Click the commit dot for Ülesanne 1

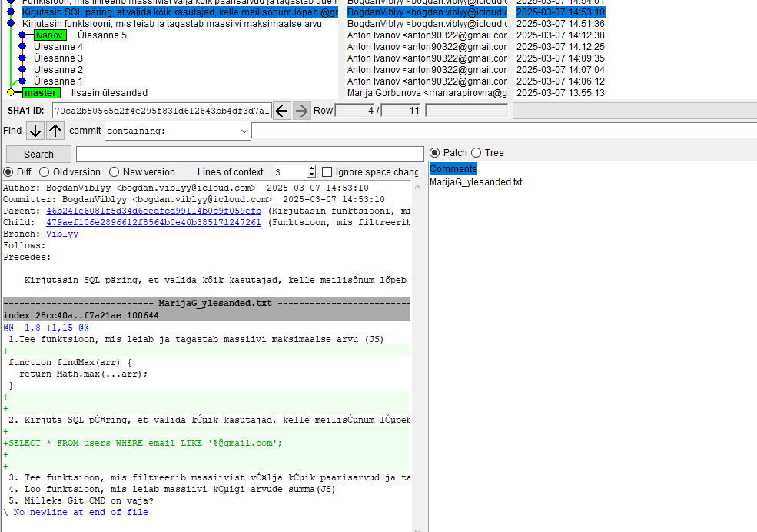22,81
